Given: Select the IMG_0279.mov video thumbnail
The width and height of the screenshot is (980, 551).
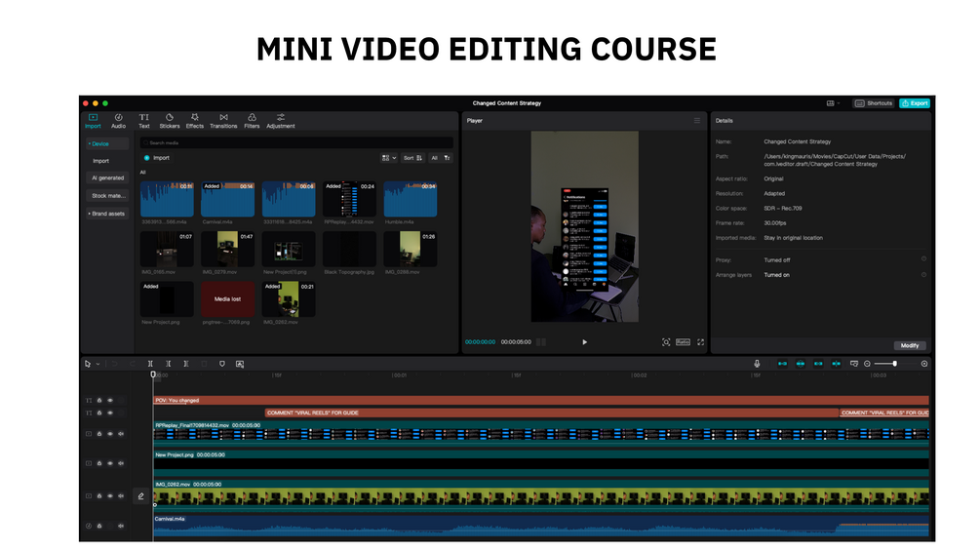Looking at the screenshot, I should coord(227,250).
